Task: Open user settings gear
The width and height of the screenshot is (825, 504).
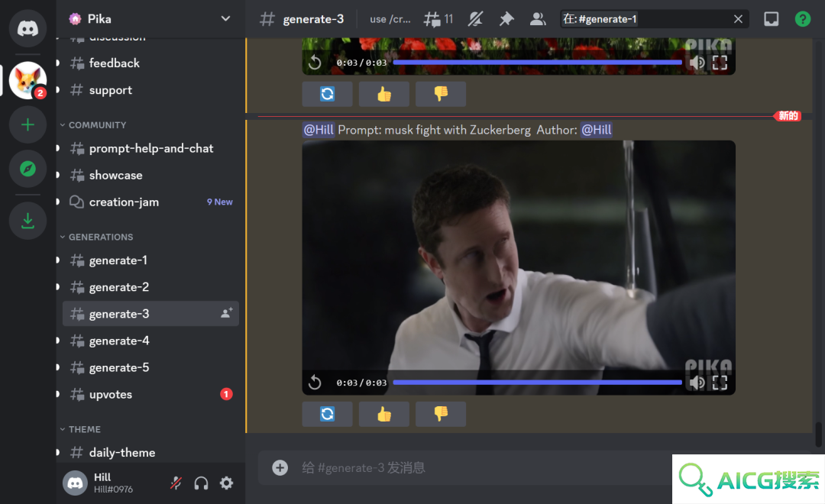Action: click(226, 483)
